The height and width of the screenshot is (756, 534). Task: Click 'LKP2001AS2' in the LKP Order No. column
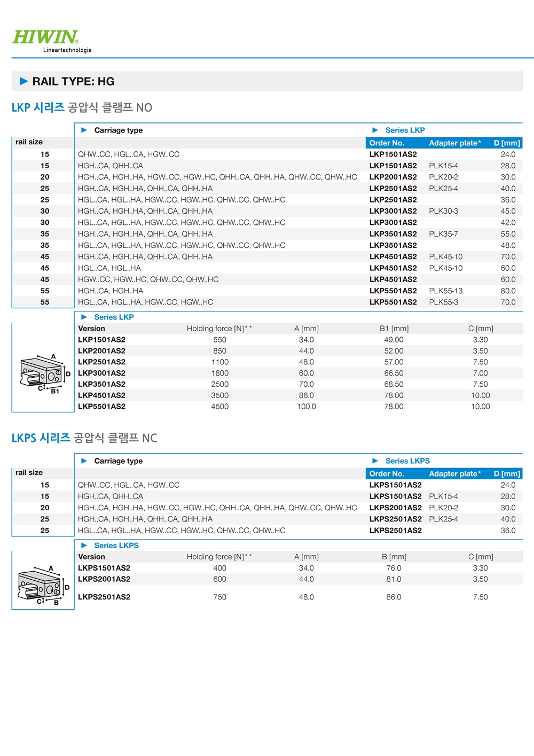point(393,177)
